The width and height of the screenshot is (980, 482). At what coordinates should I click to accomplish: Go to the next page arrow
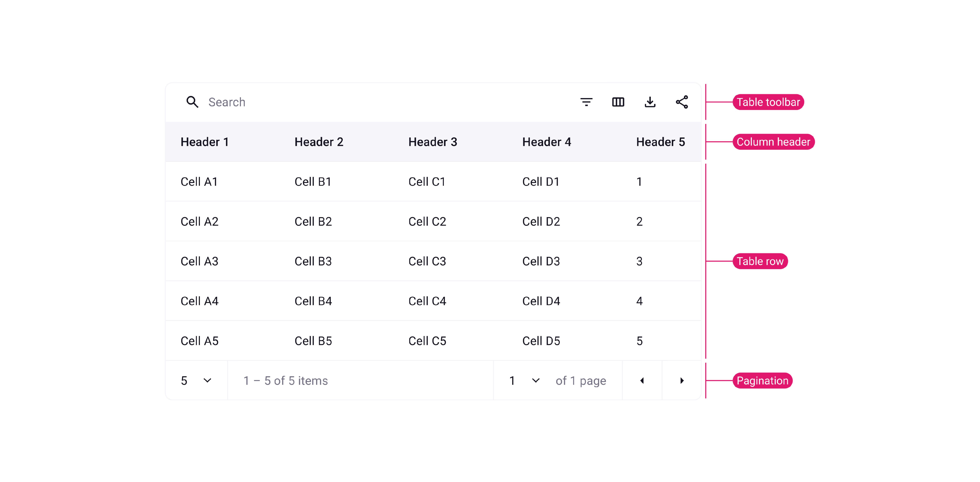point(682,380)
